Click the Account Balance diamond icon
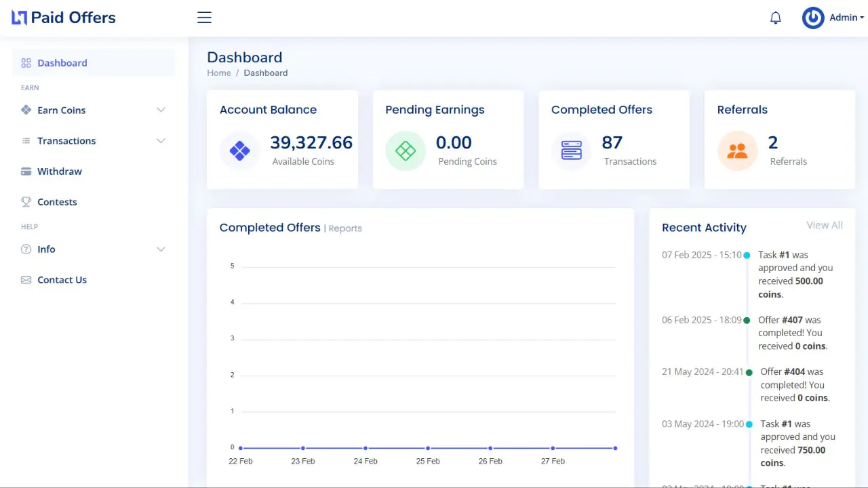868x488 pixels. tap(239, 150)
